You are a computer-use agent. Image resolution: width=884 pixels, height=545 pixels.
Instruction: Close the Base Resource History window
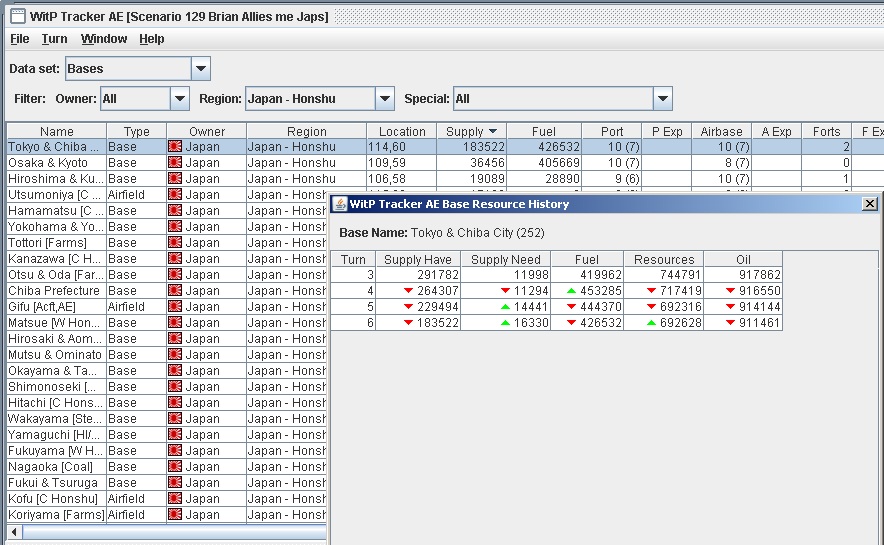pyautogui.click(x=870, y=203)
